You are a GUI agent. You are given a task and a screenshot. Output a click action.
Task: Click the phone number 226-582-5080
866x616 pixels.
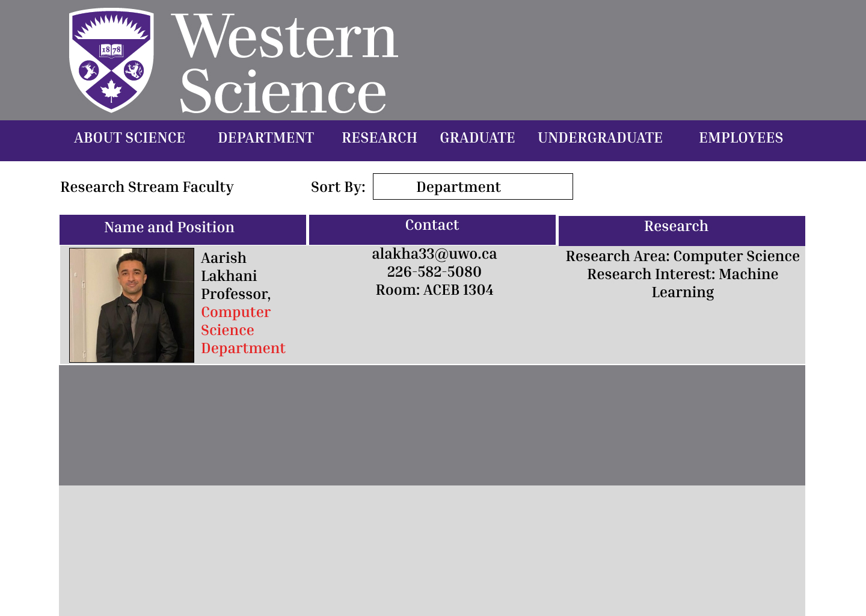(x=434, y=272)
